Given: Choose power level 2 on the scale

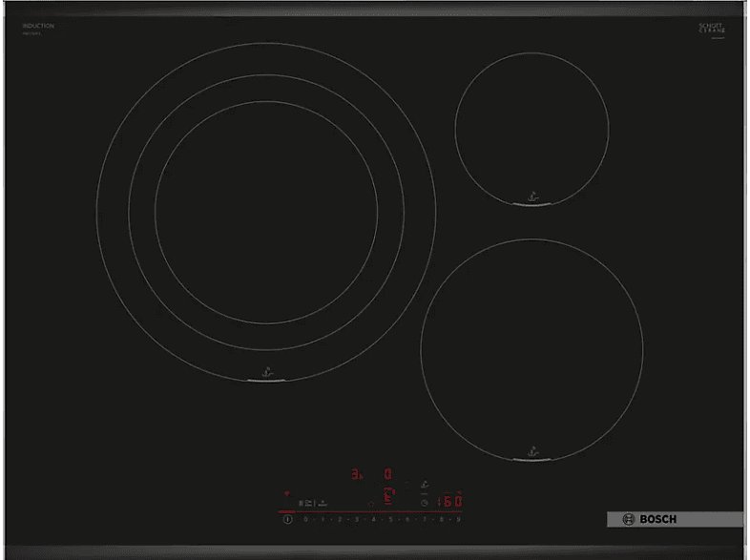Looking at the screenshot, I should click(x=340, y=520).
